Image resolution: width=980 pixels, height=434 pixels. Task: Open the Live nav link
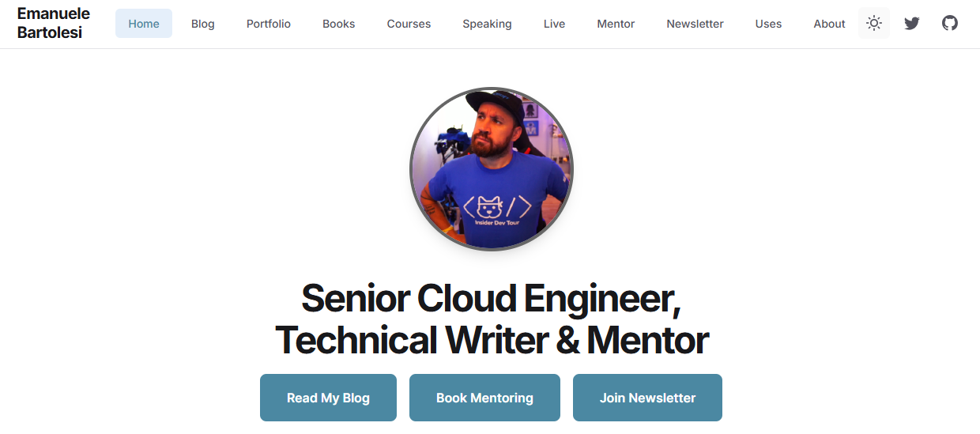click(554, 24)
